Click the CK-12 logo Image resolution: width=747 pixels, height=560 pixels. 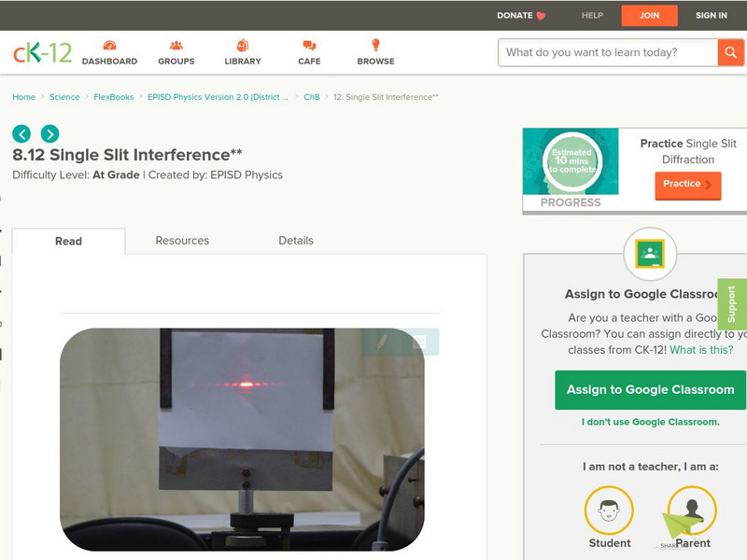[42, 53]
